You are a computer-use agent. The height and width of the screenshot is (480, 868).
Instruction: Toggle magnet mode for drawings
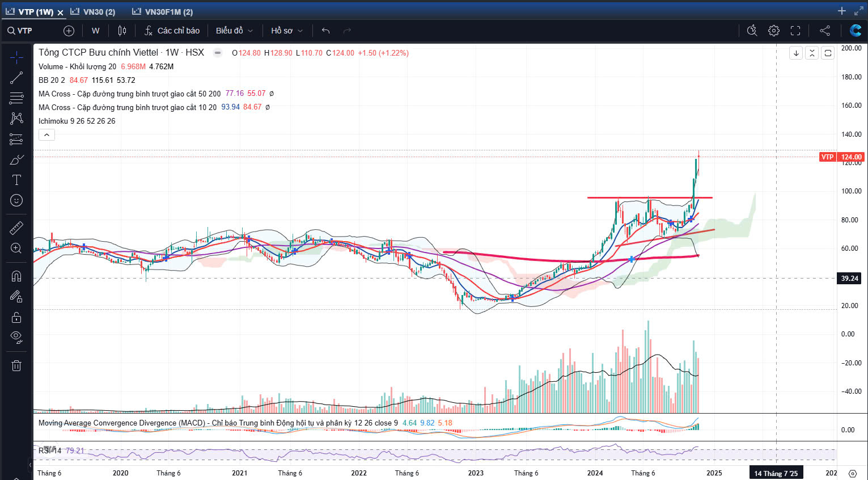coord(16,276)
